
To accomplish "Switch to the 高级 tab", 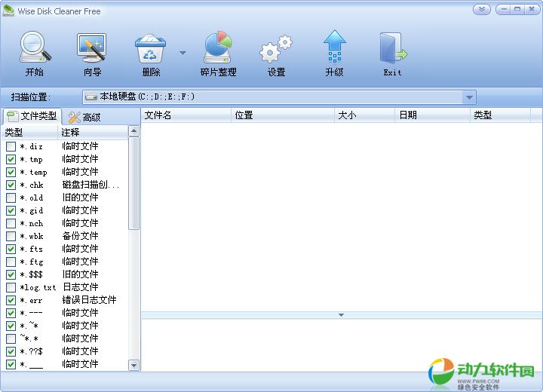I will (84, 117).
